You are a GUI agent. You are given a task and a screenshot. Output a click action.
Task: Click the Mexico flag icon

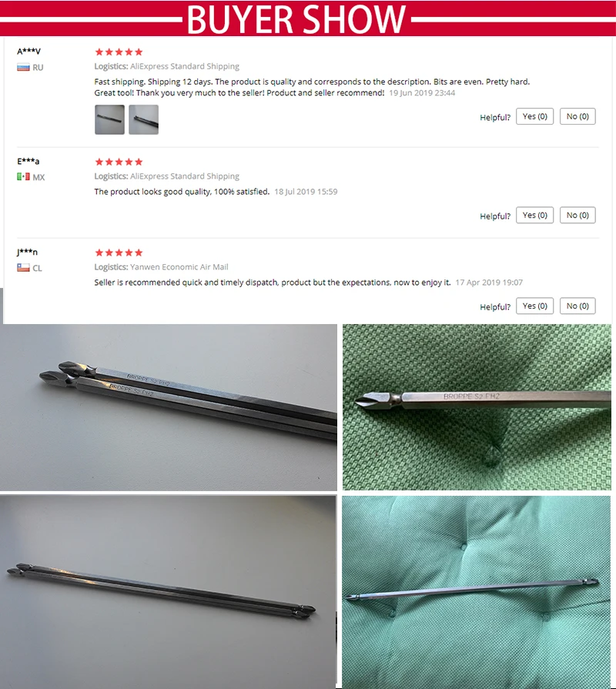[x=23, y=176]
